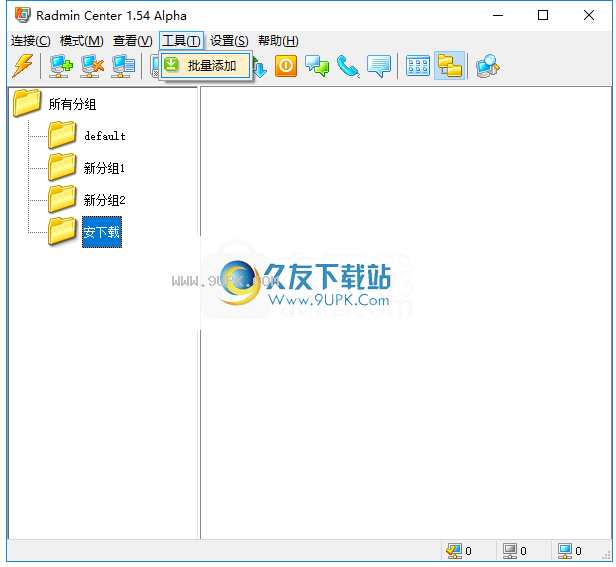This screenshot has height=567, width=616.
Task: Click the send message speech bubble icon
Action: coord(379,66)
